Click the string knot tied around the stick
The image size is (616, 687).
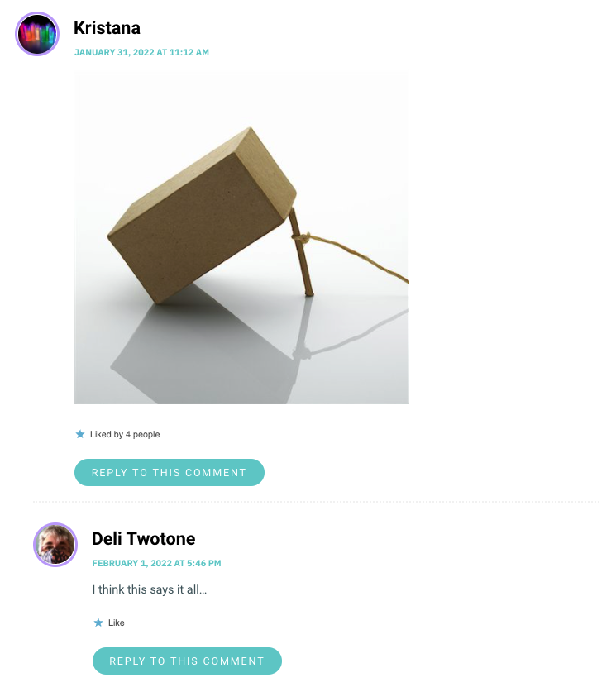tap(302, 238)
